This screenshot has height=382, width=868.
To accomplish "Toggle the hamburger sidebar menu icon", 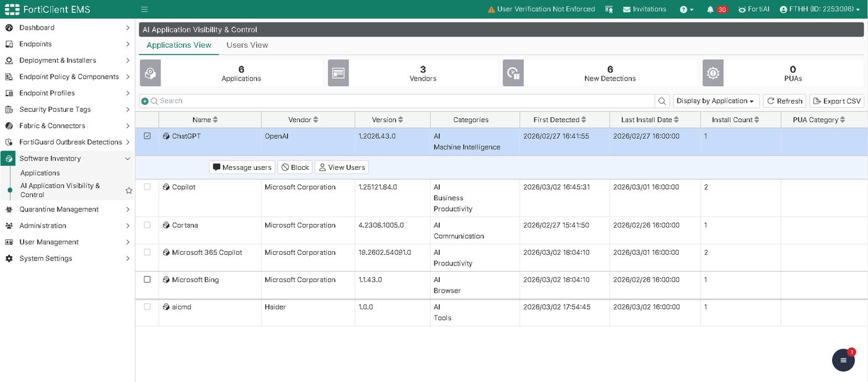I will point(144,9).
